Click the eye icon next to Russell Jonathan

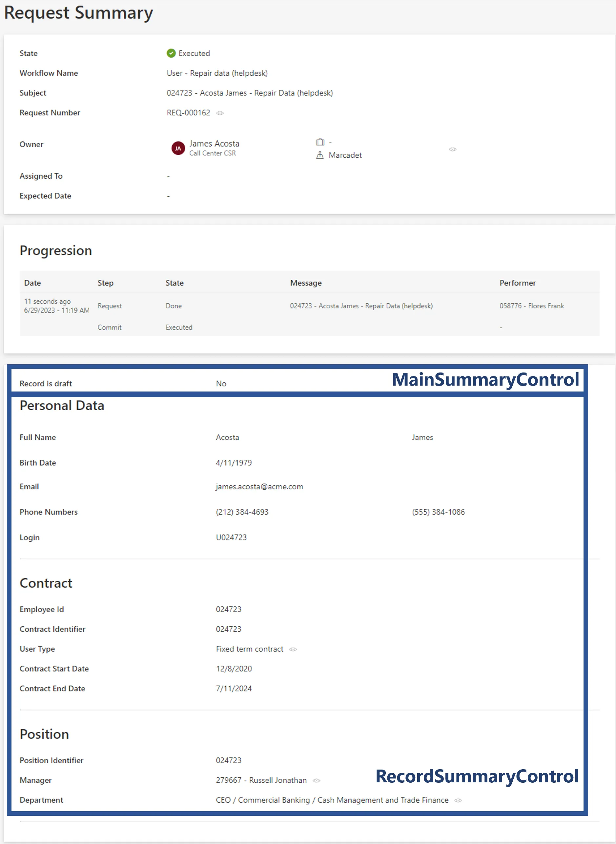[316, 780]
